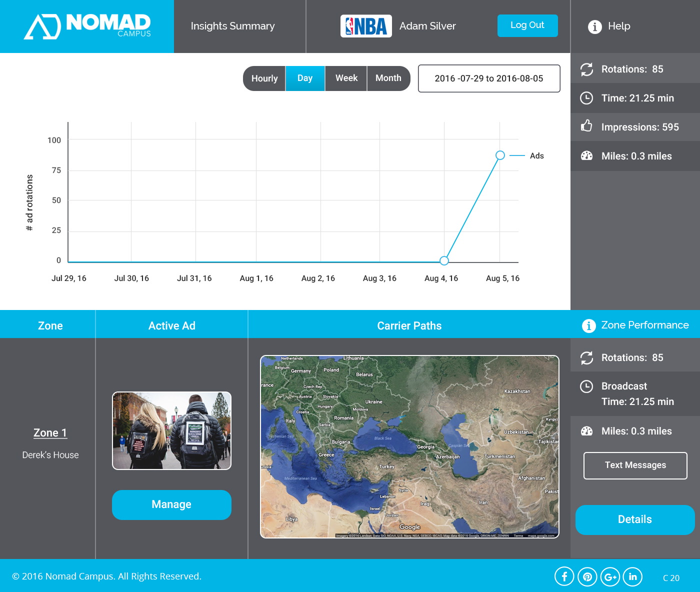Open Text Messages for the zone
This screenshot has width=700, height=592.
click(x=635, y=465)
